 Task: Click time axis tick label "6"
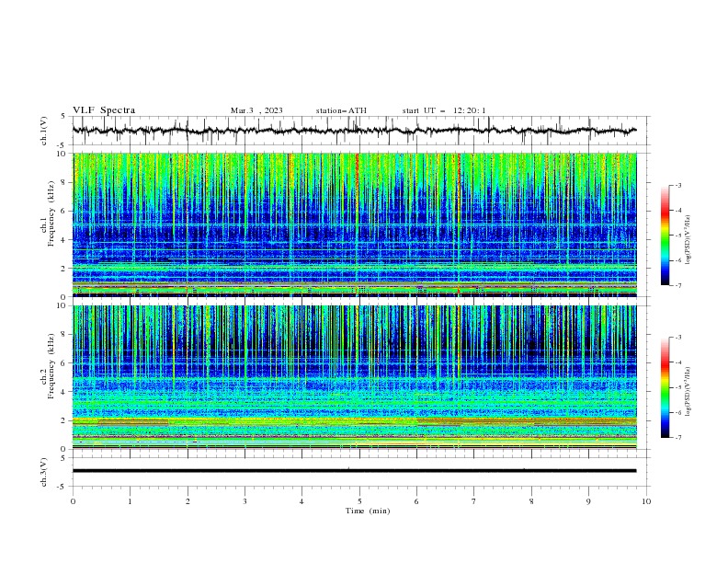[x=416, y=501]
